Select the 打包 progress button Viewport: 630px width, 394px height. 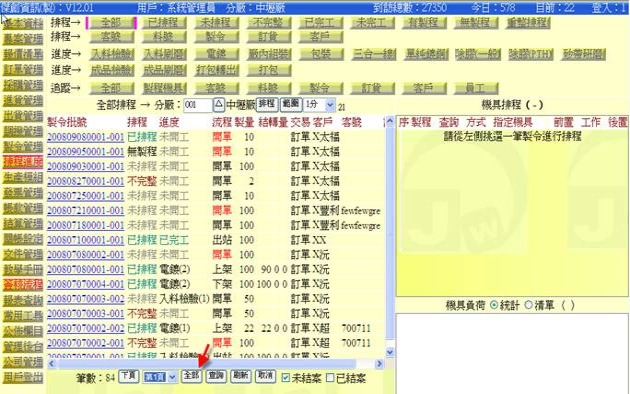[x=268, y=70]
